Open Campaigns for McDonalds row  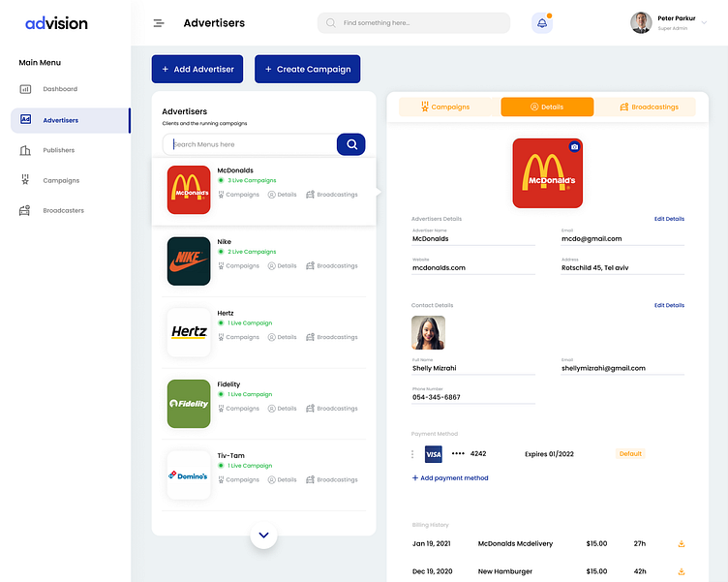pyautogui.click(x=239, y=195)
